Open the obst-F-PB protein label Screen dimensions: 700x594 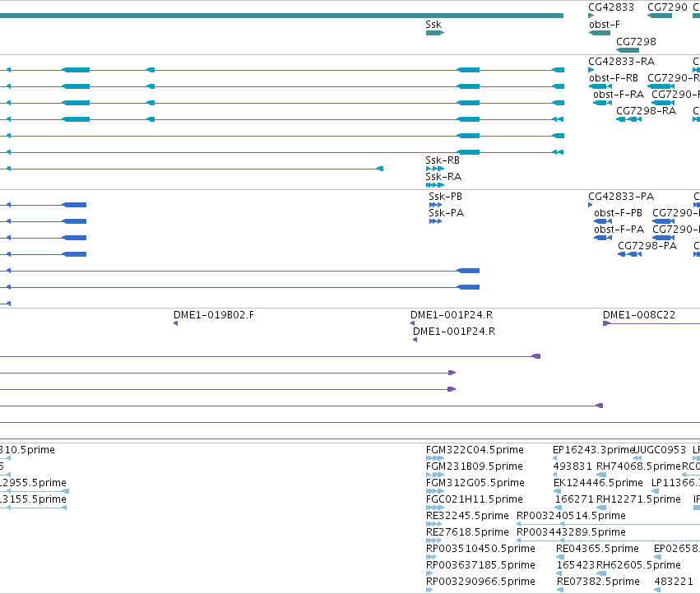coord(618,213)
